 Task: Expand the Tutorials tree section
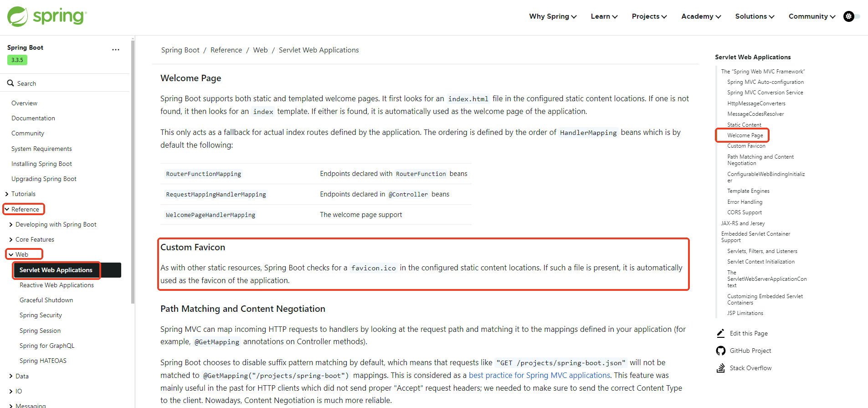click(7, 194)
